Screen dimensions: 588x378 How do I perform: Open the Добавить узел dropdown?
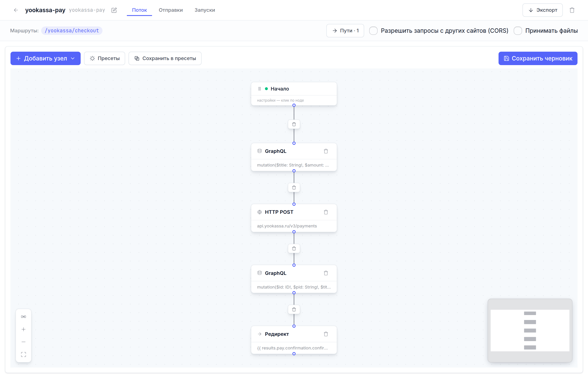[x=45, y=58]
